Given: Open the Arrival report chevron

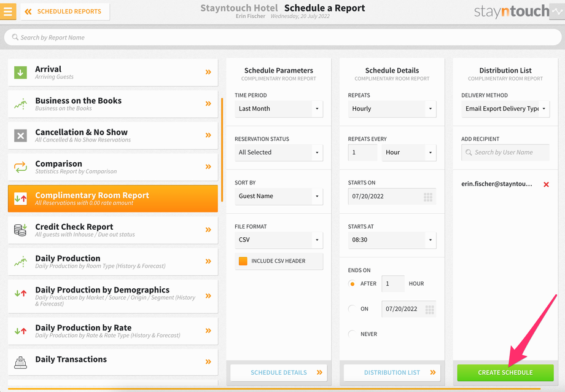Looking at the screenshot, I should (x=208, y=72).
